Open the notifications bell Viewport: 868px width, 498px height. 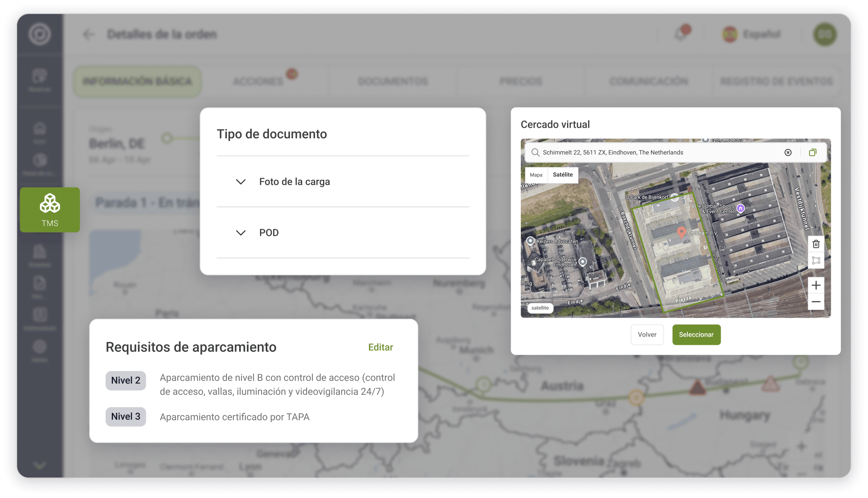681,34
